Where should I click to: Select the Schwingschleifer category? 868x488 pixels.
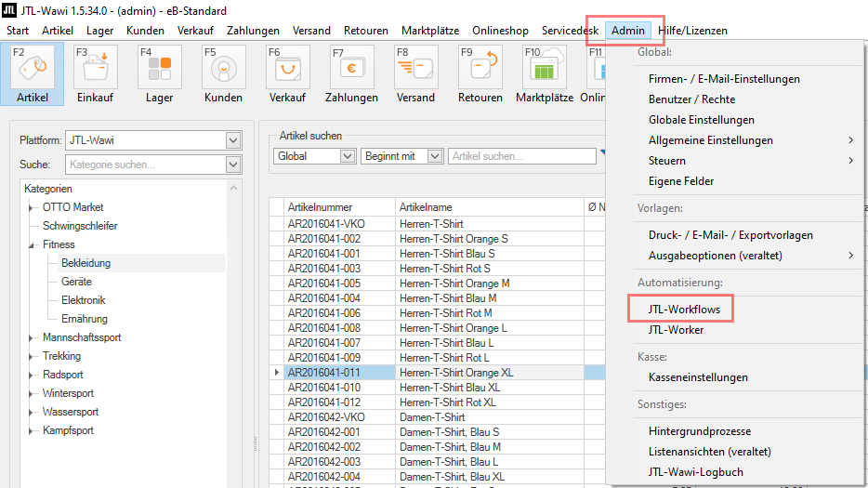(x=80, y=226)
